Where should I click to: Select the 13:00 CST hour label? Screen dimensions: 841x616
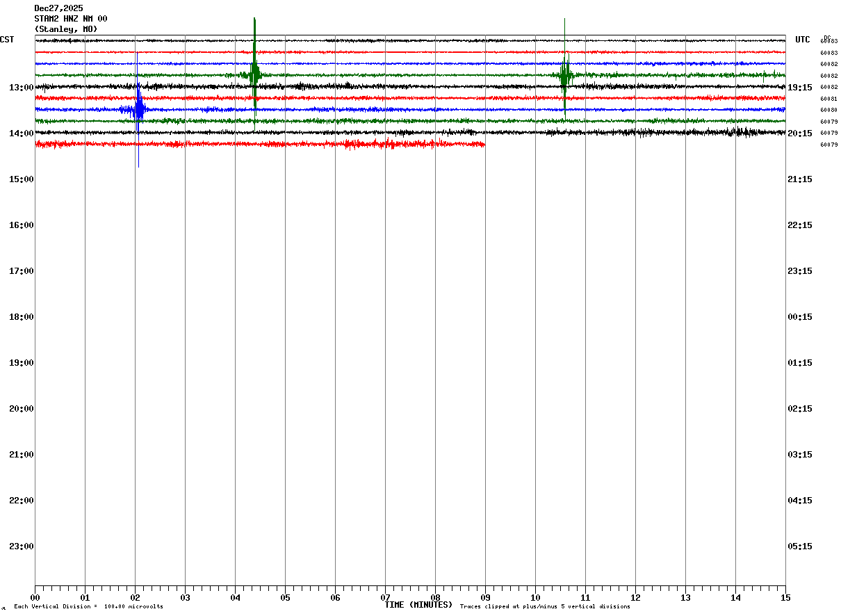21,88
